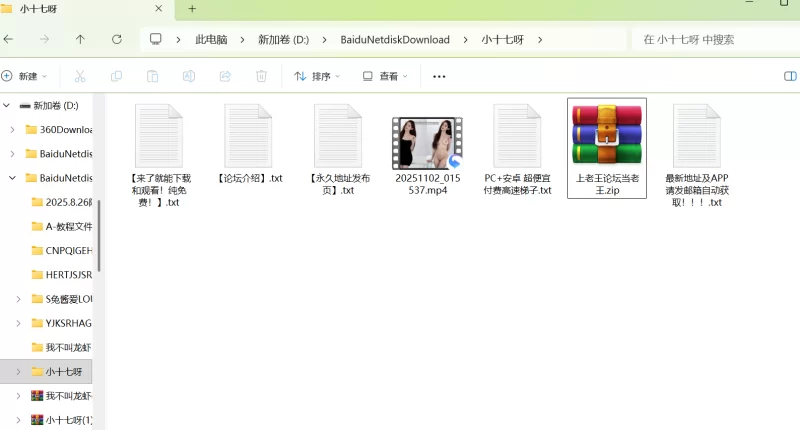This screenshot has height=430, width=800.
Task: Select the 最新地址及APP请发邮箱自动获取 txt file
Action: (x=697, y=155)
